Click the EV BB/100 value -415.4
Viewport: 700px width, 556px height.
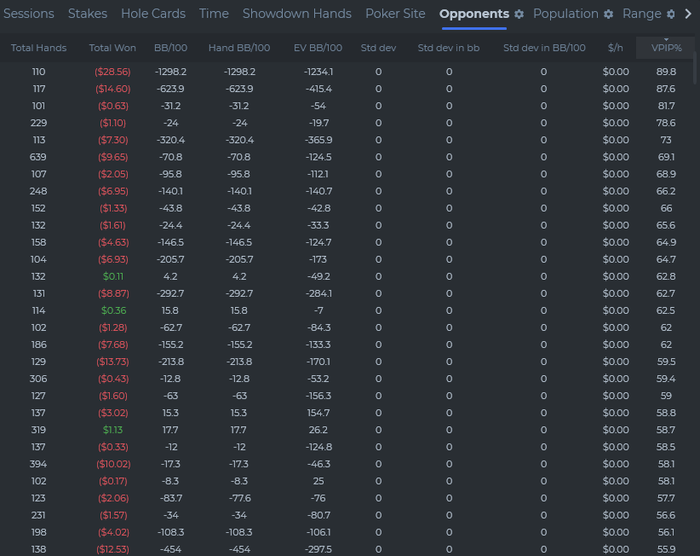point(318,89)
